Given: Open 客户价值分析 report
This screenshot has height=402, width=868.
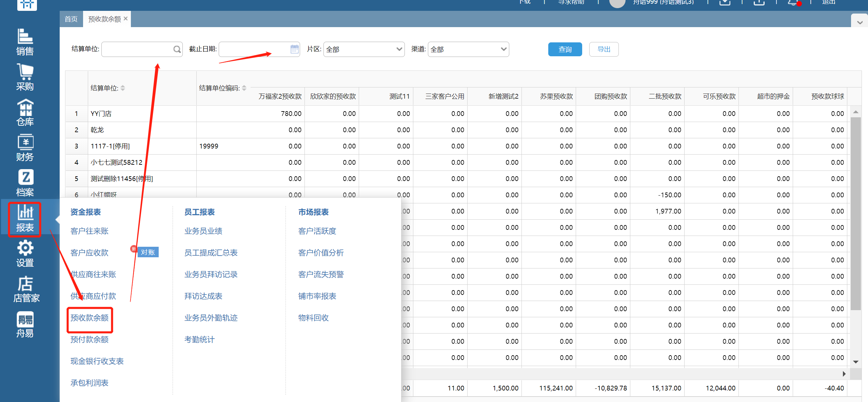Looking at the screenshot, I should tap(321, 253).
